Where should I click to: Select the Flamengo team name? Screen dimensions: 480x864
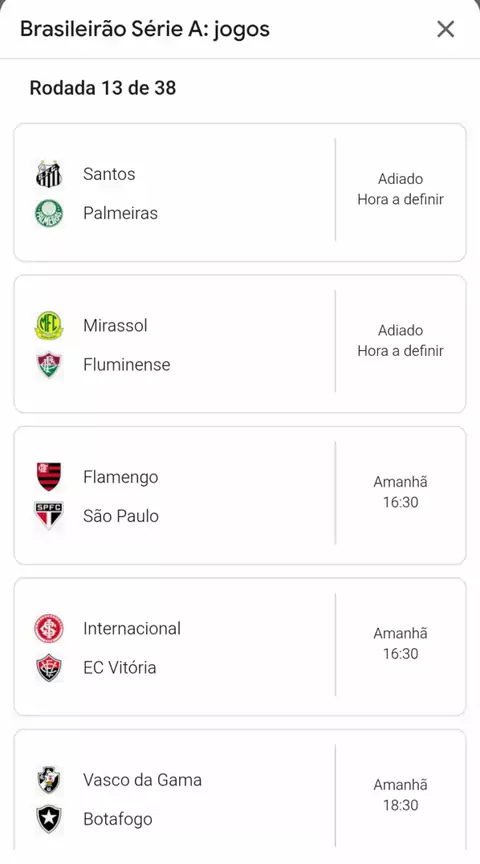[121, 477]
